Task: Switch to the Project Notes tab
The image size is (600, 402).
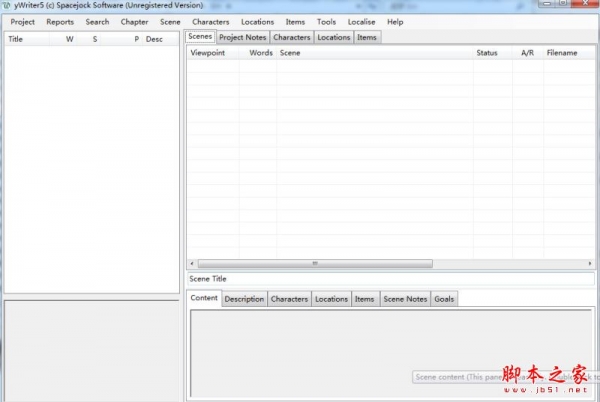Action: tap(242, 38)
